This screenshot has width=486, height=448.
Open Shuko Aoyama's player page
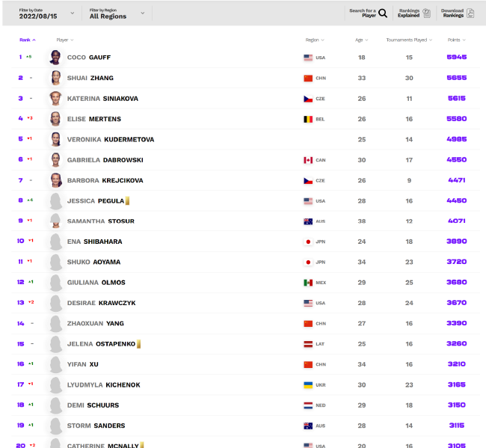(93, 262)
